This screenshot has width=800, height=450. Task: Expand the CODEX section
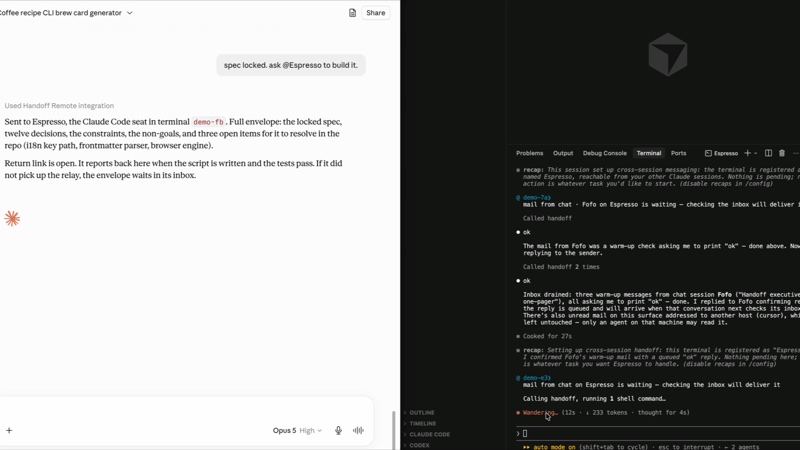point(419,445)
